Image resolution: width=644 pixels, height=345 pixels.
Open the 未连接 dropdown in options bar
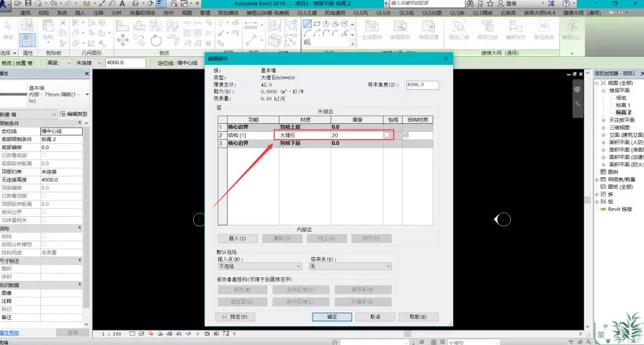pyautogui.click(x=89, y=63)
